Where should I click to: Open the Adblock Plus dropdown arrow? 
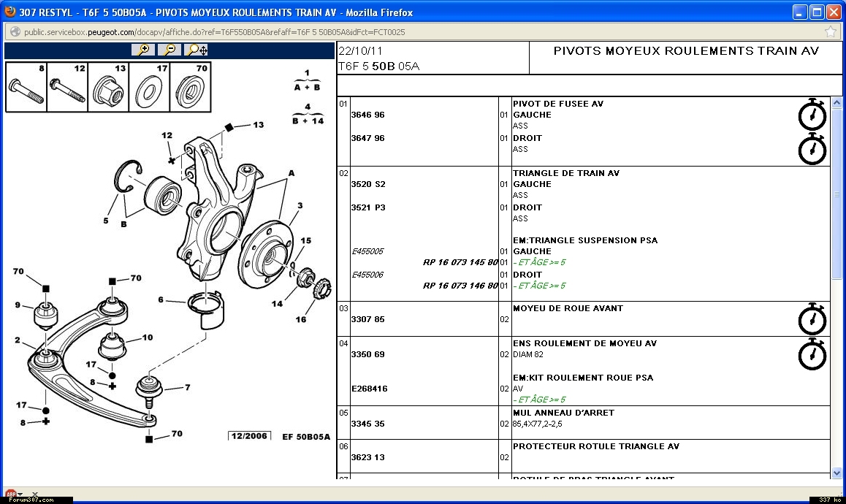[x=20, y=495]
